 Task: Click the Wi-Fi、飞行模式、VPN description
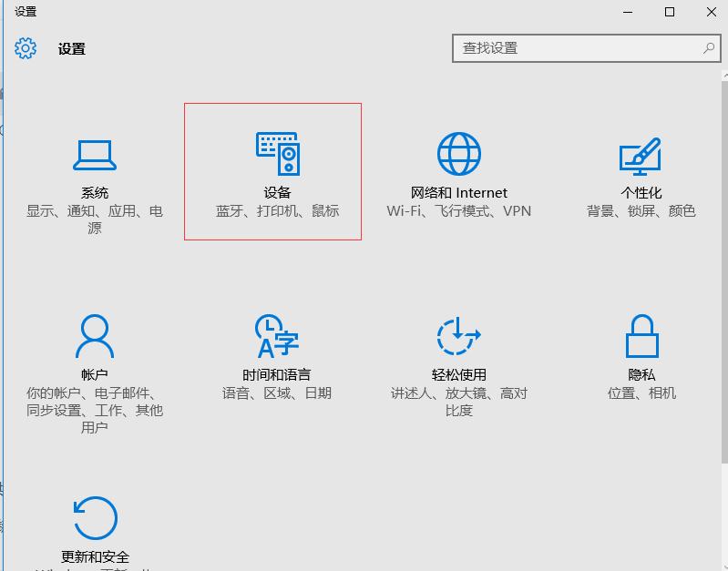458,210
